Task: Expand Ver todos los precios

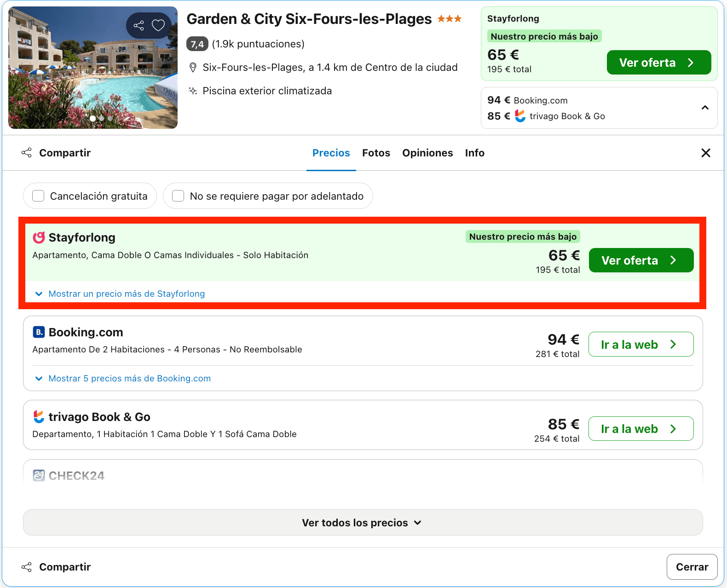Action: coord(363,523)
